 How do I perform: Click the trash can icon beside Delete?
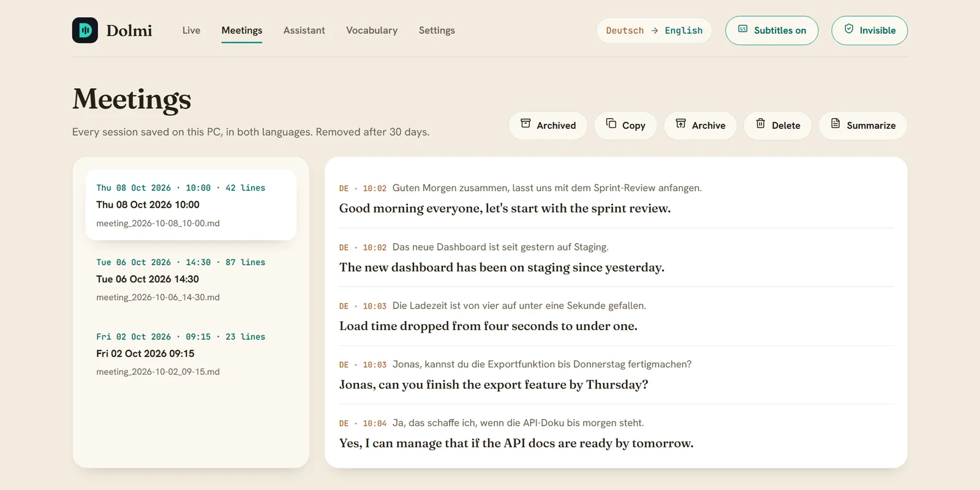click(x=761, y=123)
